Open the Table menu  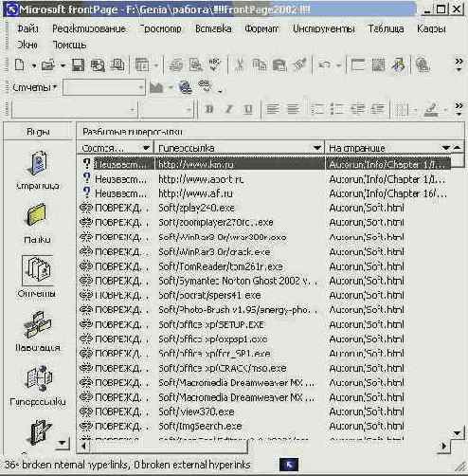386,28
